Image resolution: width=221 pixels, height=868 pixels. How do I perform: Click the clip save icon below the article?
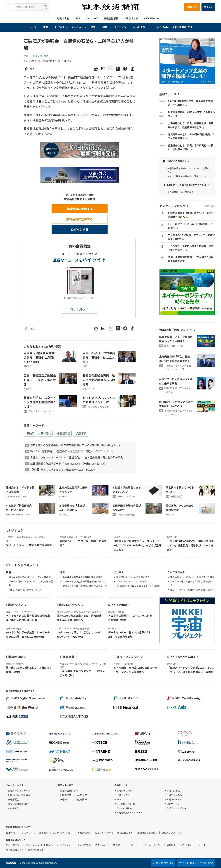click(x=26, y=329)
